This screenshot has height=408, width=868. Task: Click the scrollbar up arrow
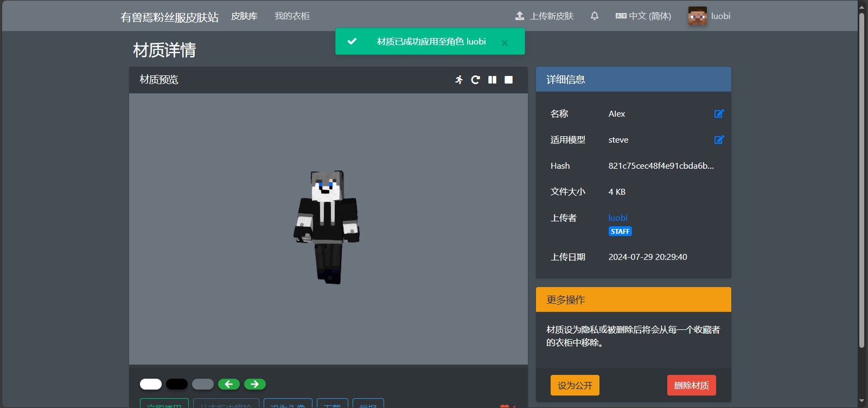(x=861, y=6)
